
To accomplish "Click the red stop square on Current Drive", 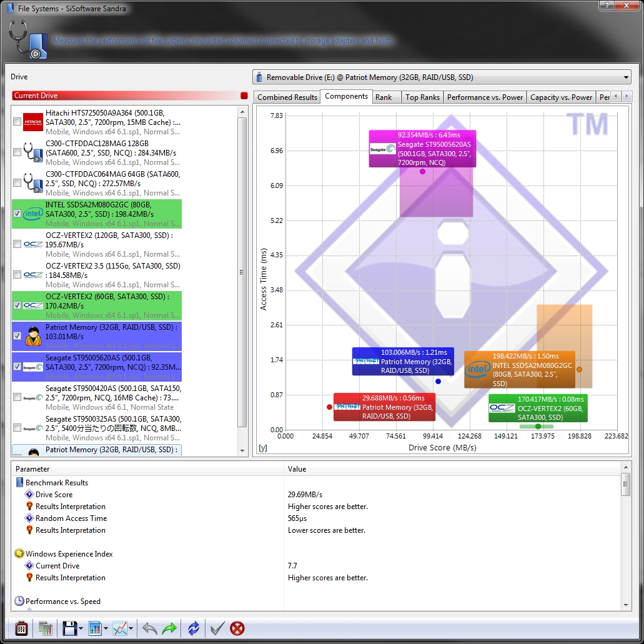I will 244,96.
